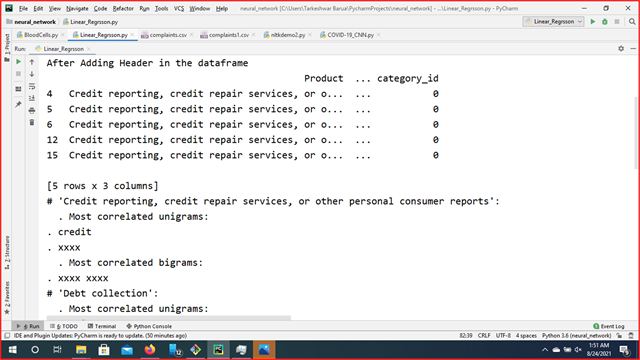This screenshot has height=360, width=640.
Task: Toggle soft-wrap in Run console
Action: pyautogui.click(x=32, y=86)
